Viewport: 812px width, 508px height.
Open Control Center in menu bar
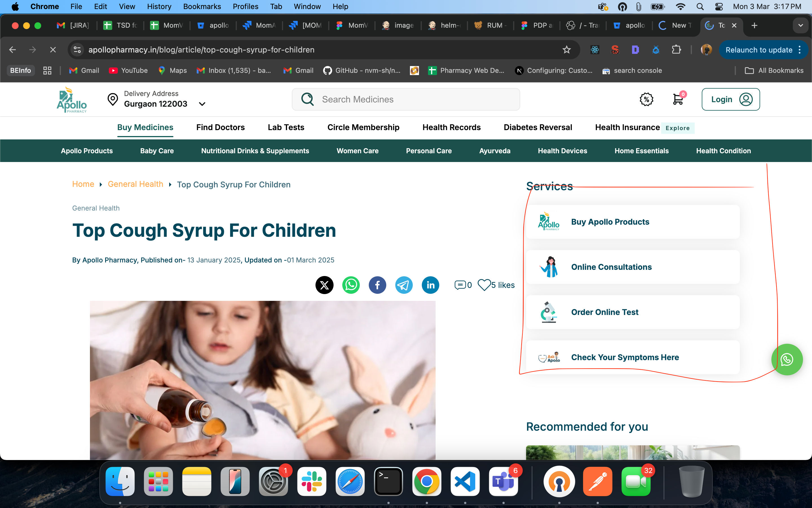[x=719, y=6]
